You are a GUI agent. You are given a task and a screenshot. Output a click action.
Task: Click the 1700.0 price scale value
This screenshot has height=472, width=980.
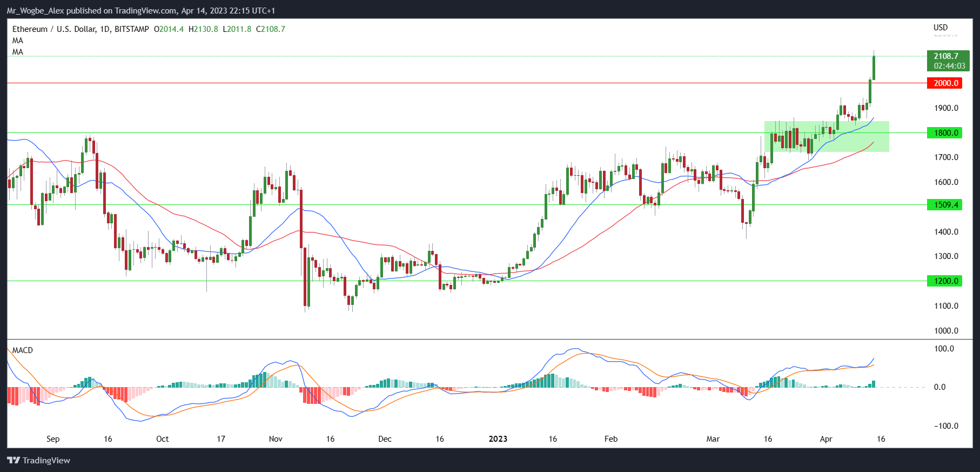pos(946,157)
